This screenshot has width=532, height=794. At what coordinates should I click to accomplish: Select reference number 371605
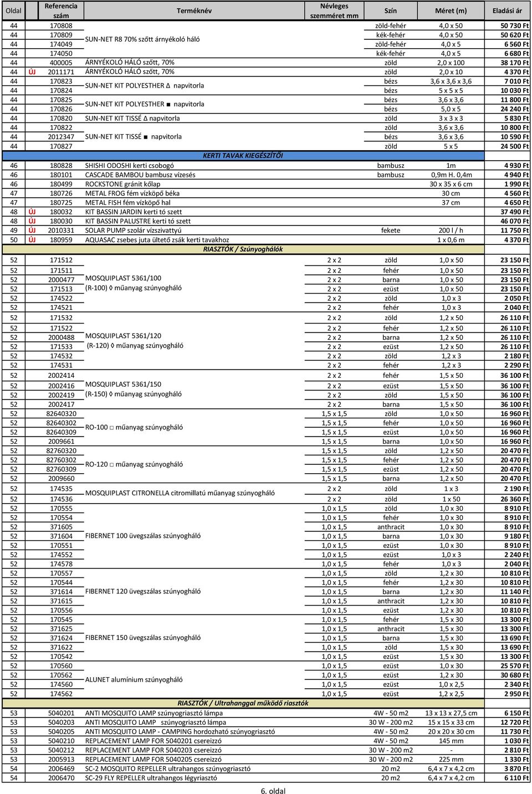(61, 527)
